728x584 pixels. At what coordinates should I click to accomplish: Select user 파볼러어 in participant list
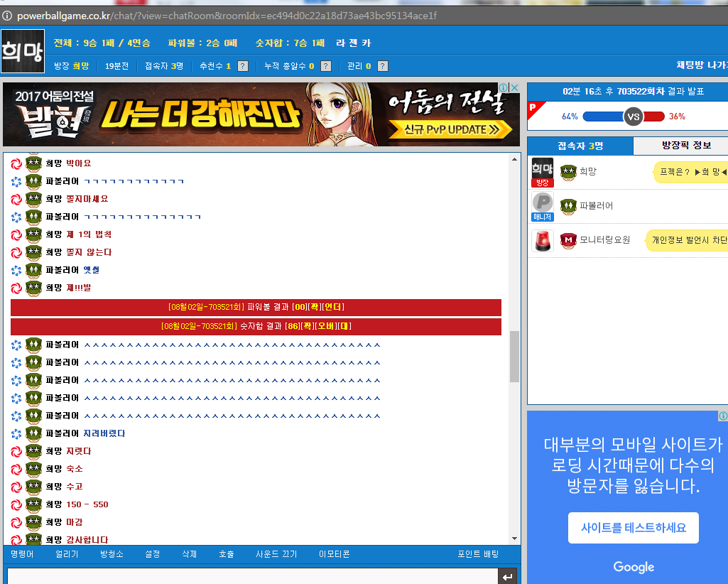point(596,206)
